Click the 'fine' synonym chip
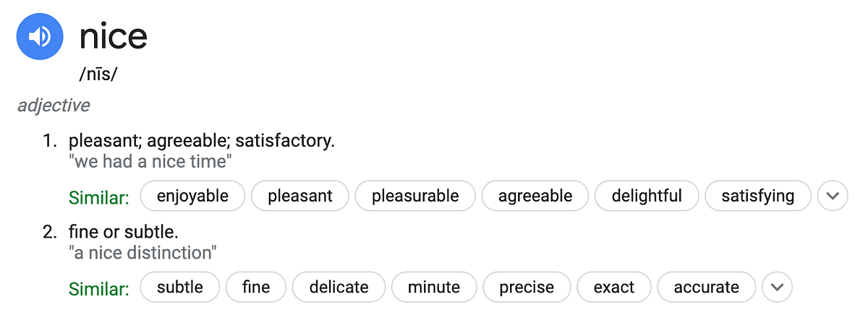 tap(256, 287)
